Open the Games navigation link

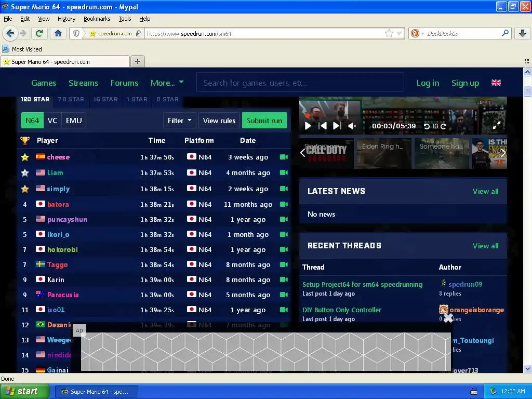[44, 83]
